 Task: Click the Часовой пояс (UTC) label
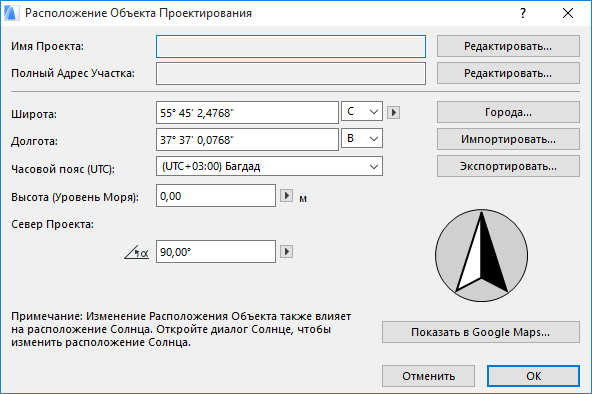point(63,169)
